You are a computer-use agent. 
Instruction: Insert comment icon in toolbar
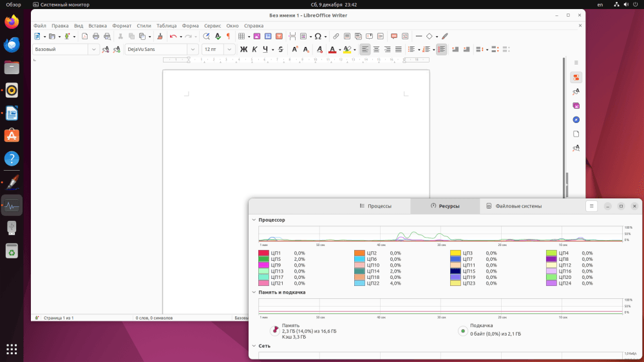(x=394, y=36)
